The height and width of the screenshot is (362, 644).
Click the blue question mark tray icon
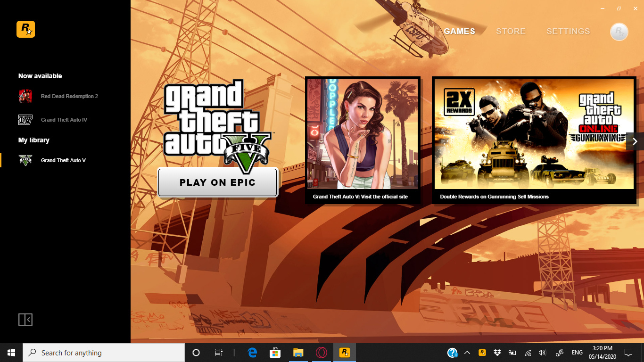click(x=453, y=353)
